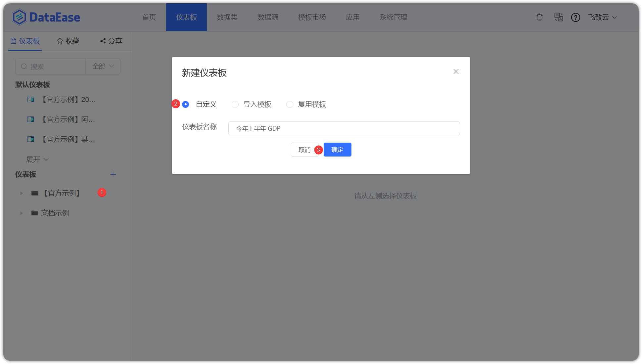Select the 自定义 radio button
This screenshot has height=364, width=642.
coord(186,104)
